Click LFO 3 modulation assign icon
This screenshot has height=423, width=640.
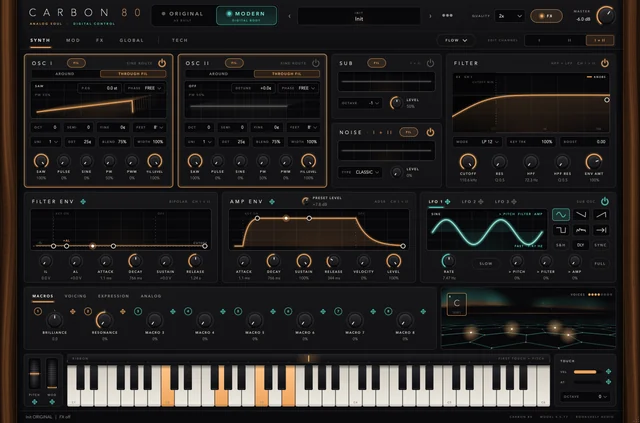(514, 201)
